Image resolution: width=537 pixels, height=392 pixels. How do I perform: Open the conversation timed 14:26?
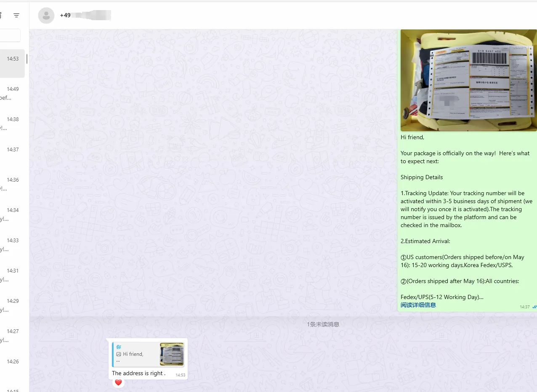tap(12, 366)
